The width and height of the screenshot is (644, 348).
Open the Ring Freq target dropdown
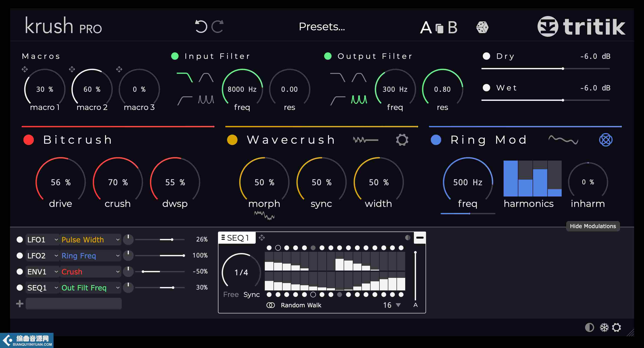click(91, 256)
